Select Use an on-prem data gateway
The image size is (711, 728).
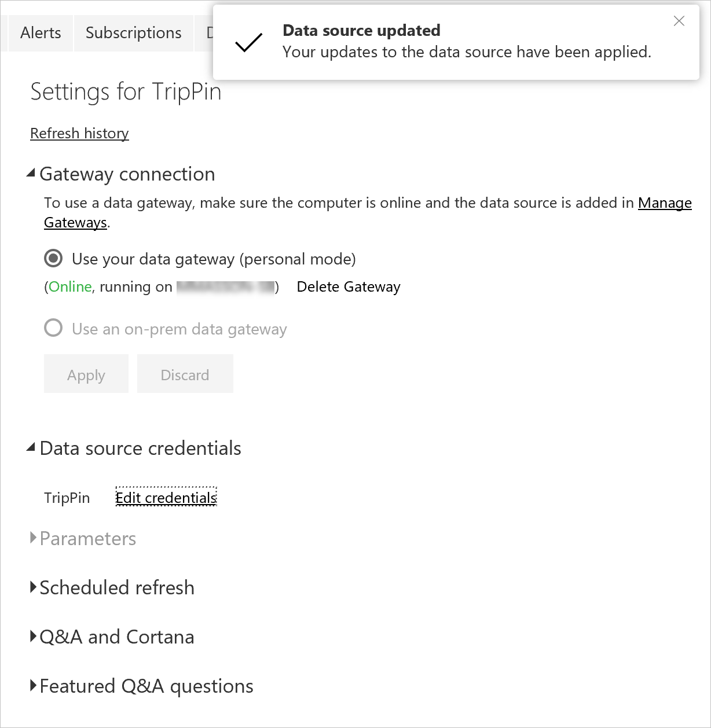click(53, 328)
